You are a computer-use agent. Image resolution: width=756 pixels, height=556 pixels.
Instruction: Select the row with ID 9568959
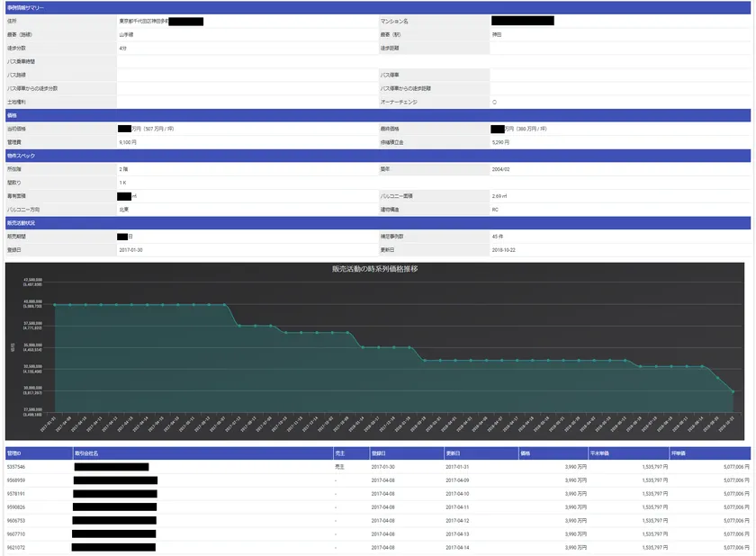16,480
